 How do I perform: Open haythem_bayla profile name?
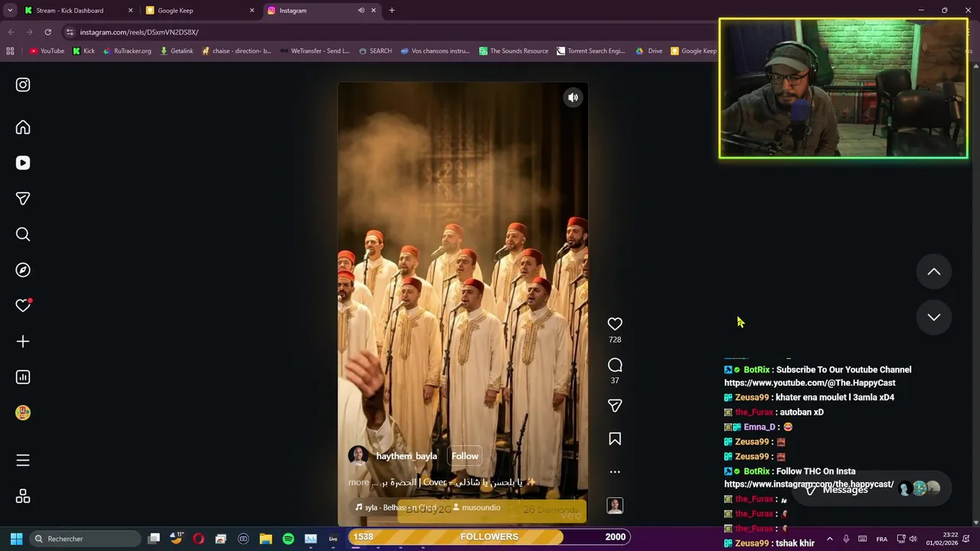tap(407, 456)
